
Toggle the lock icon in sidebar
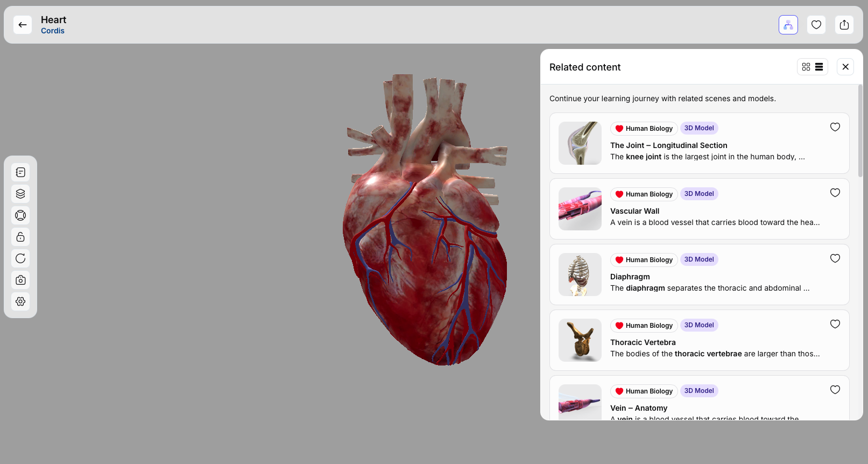tap(20, 237)
